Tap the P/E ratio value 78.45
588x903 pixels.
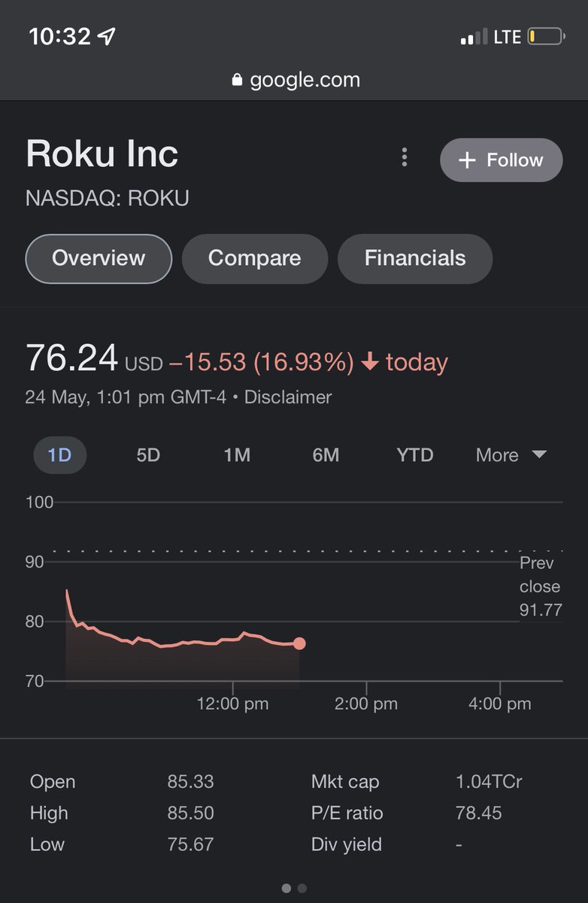(479, 813)
